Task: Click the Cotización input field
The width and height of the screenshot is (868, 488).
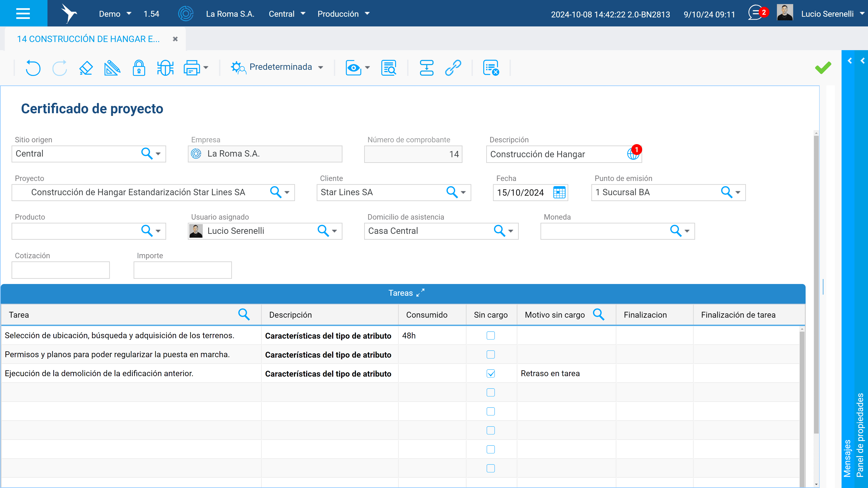Action: (61, 270)
